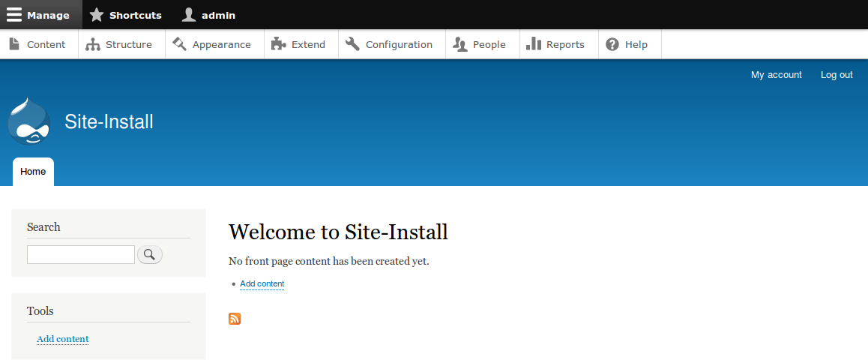
Task: Open the People menu label
Action: [489, 45]
